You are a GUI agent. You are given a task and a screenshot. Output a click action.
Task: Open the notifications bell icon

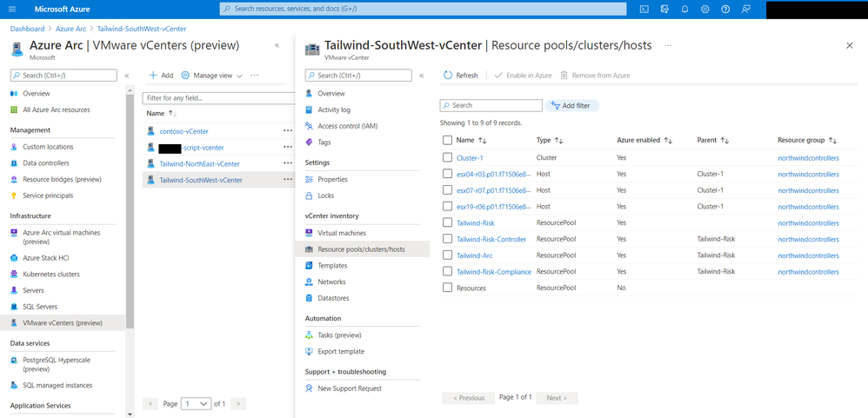(x=684, y=10)
